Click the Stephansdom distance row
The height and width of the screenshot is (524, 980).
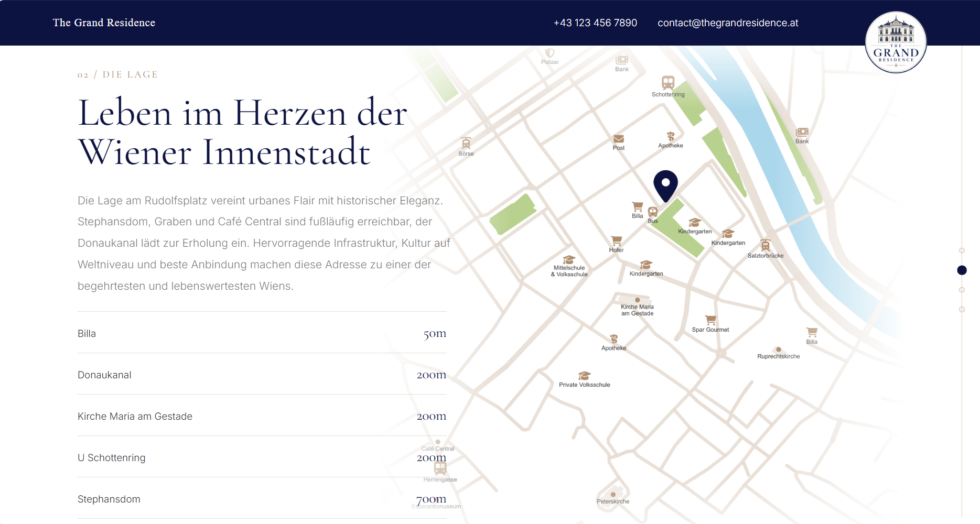click(262, 498)
